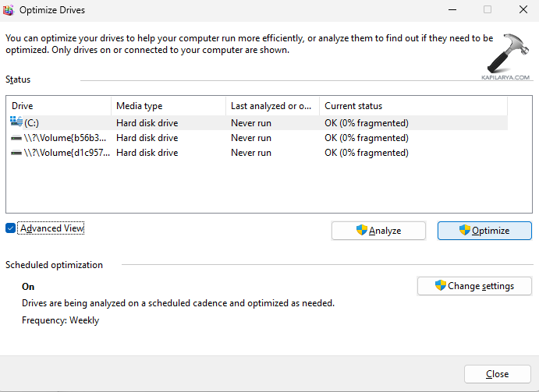
Task: Click the drive icon of Volume{d1c957 row
Action: tap(16, 153)
